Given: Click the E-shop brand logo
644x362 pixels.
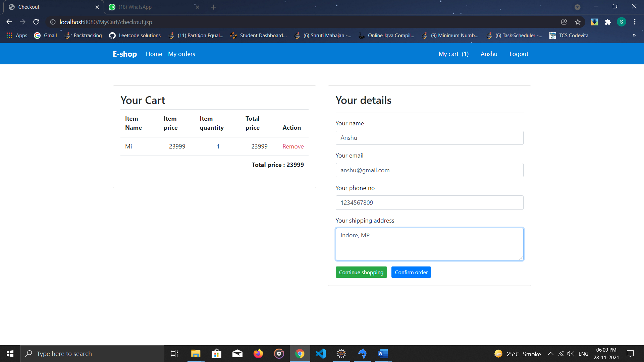Looking at the screenshot, I should point(125,54).
